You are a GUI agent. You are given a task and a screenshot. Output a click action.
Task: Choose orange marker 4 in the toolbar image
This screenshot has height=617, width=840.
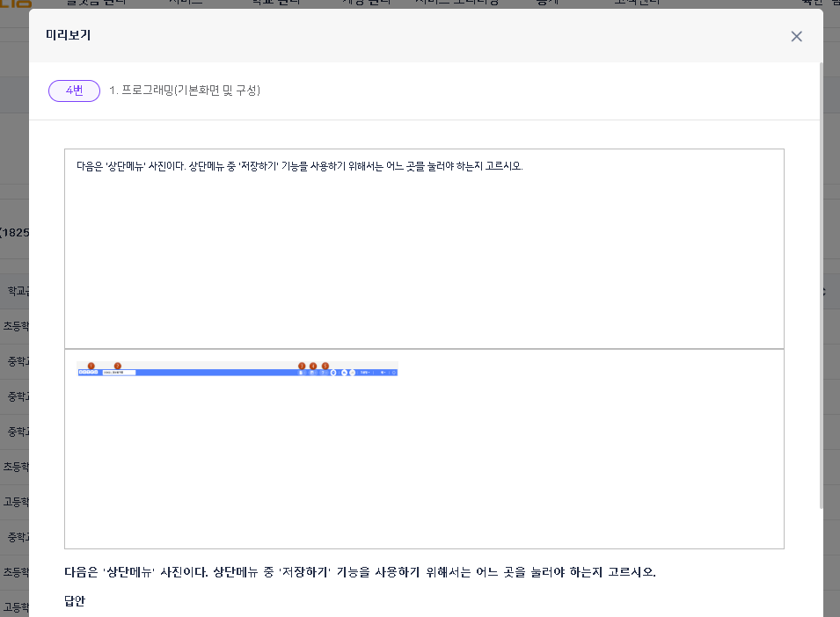(x=313, y=366)
